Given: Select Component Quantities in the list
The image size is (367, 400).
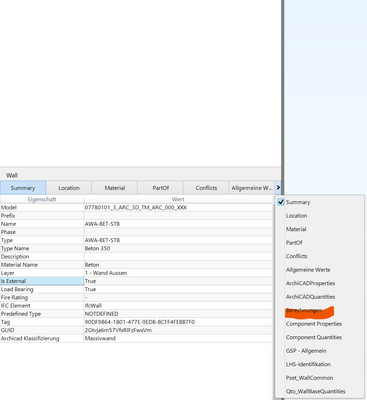Looking at the screenshot, I should click(x=314, y=337).
